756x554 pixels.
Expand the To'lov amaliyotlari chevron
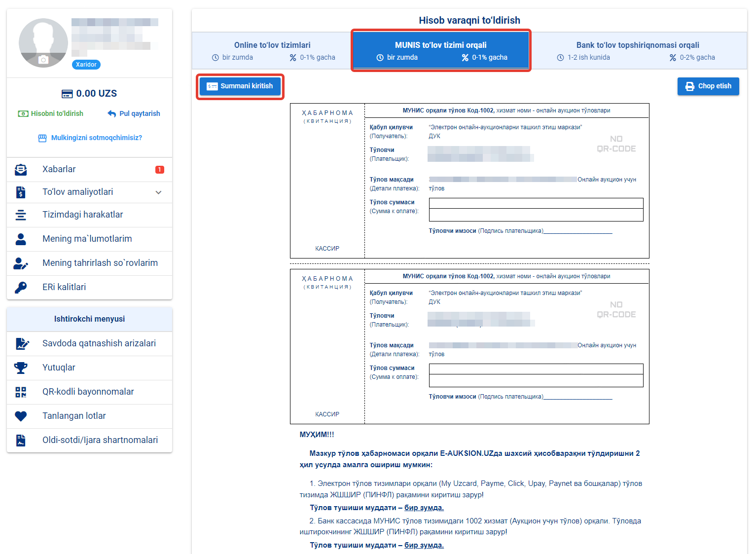coord(158,192)
